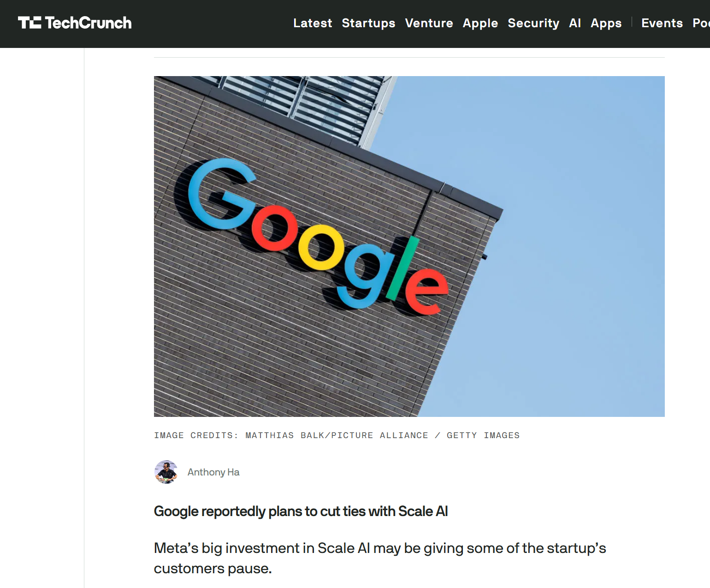Image resolution: width=710 pixels, height=588 pixels.
Task: Open the AI nav item
Action: tap(575, 23)
